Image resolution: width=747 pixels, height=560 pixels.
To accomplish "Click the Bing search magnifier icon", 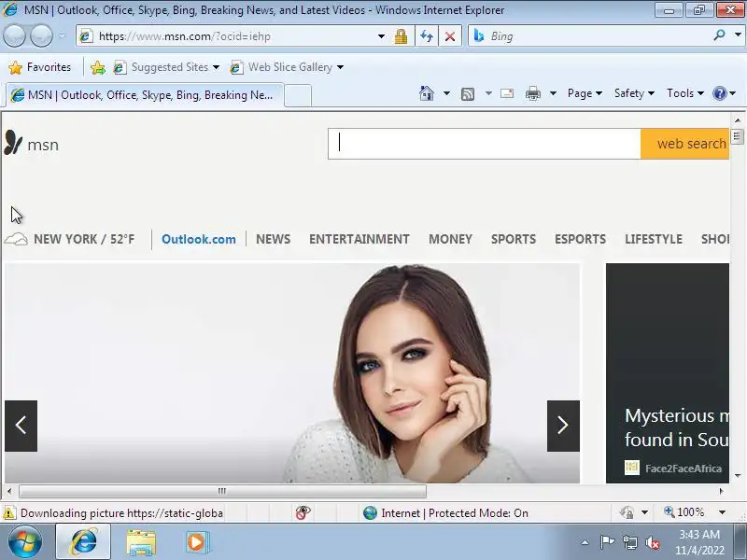I will [x=719, y=35].
